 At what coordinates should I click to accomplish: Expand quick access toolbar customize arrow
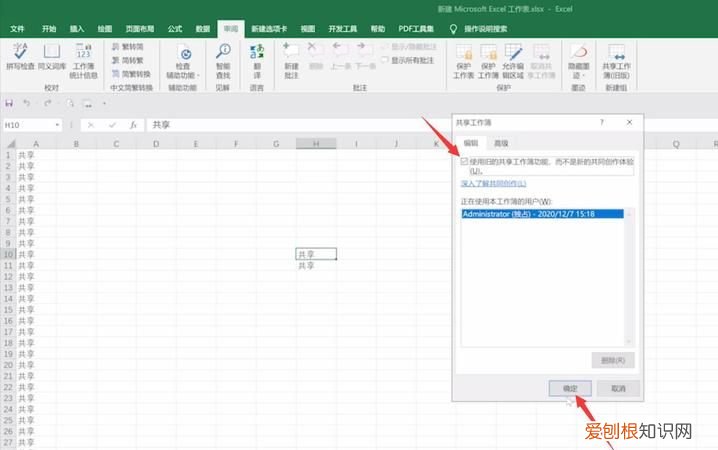point(104,104)
